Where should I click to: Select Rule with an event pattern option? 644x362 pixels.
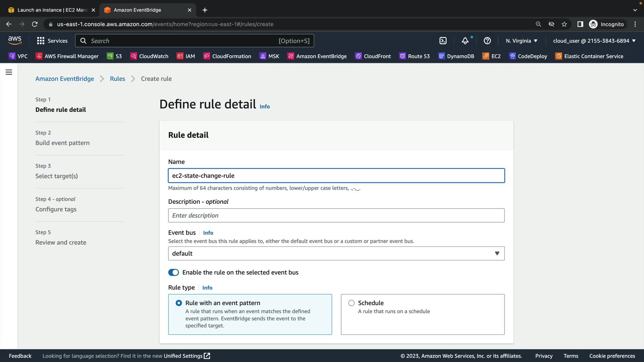(x=179, y=303)
